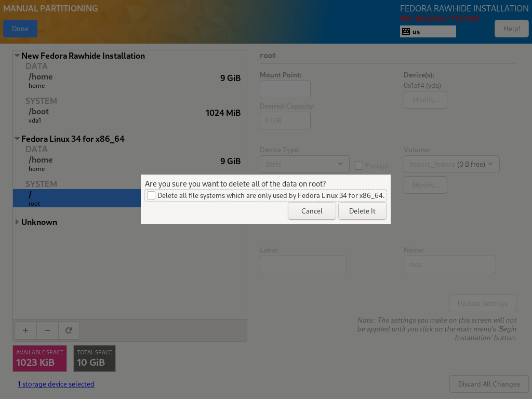
Task: Click the Help! button
Action: point(512,29)
